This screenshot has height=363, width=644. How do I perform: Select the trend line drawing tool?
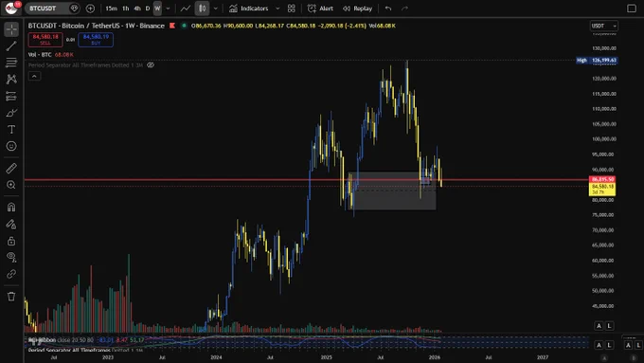11,45
